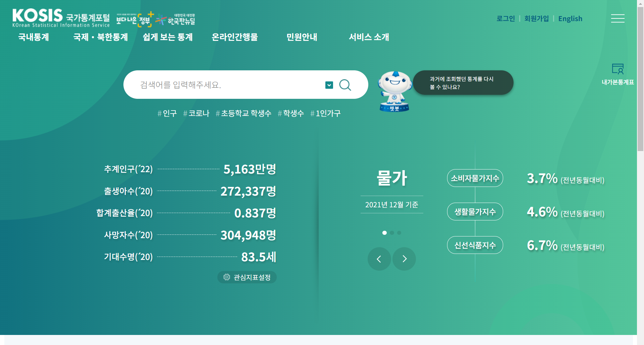Image resolution: width=644 pixels, height=345 pixels.
Task: Go to previous indicator slide arrow
Action: 379,259
